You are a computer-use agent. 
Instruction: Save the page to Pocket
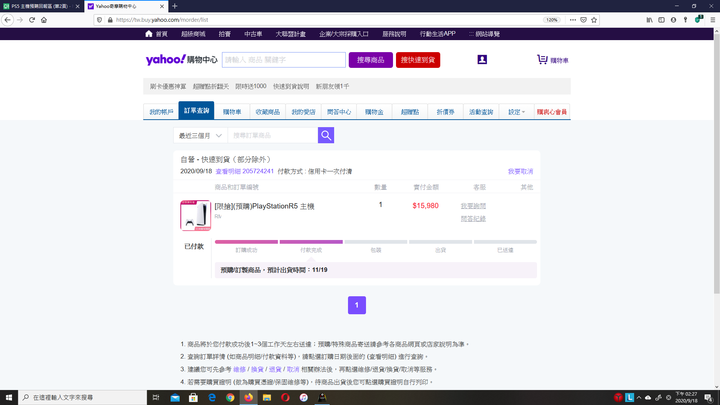point(583,20)
